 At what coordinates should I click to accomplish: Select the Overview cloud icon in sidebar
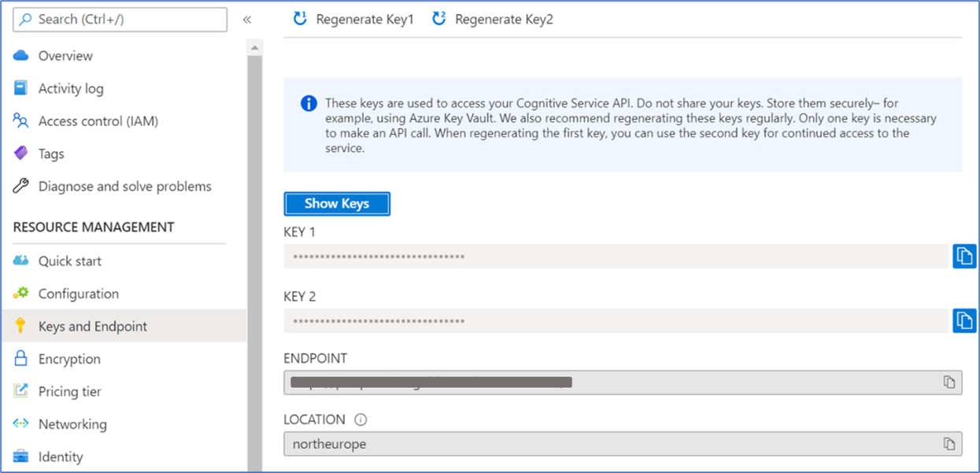(x=21, y=55)
